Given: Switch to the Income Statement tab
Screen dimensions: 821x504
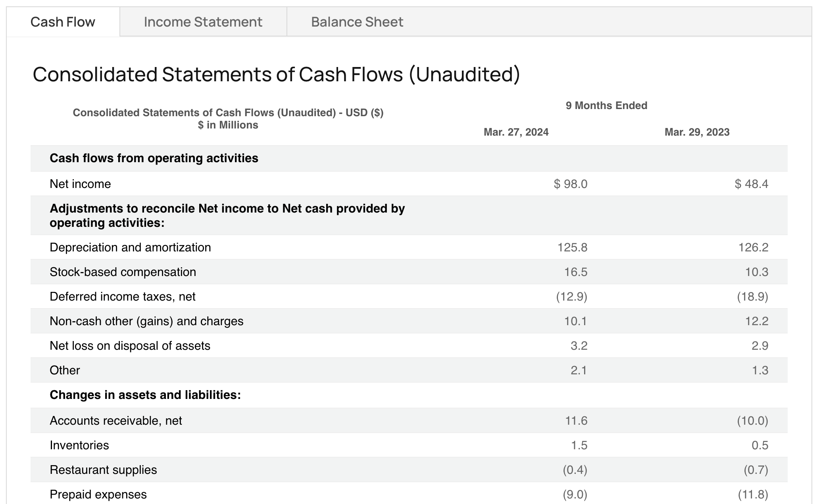Looking at the screenshot, I should 203,22.
